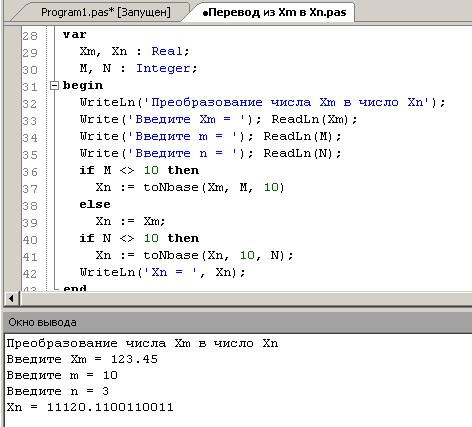Click the 'var' keyword on line 28
This screenshot has width=472, height=427.
click(75, 34)
